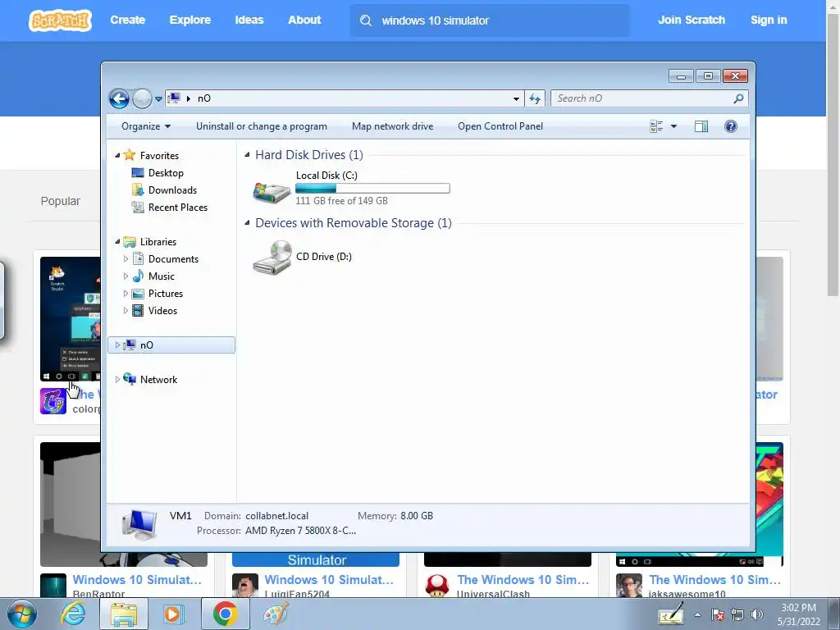Click the refresh button next to address bar
Screen dimensions: 840x630
pos(535,98)
